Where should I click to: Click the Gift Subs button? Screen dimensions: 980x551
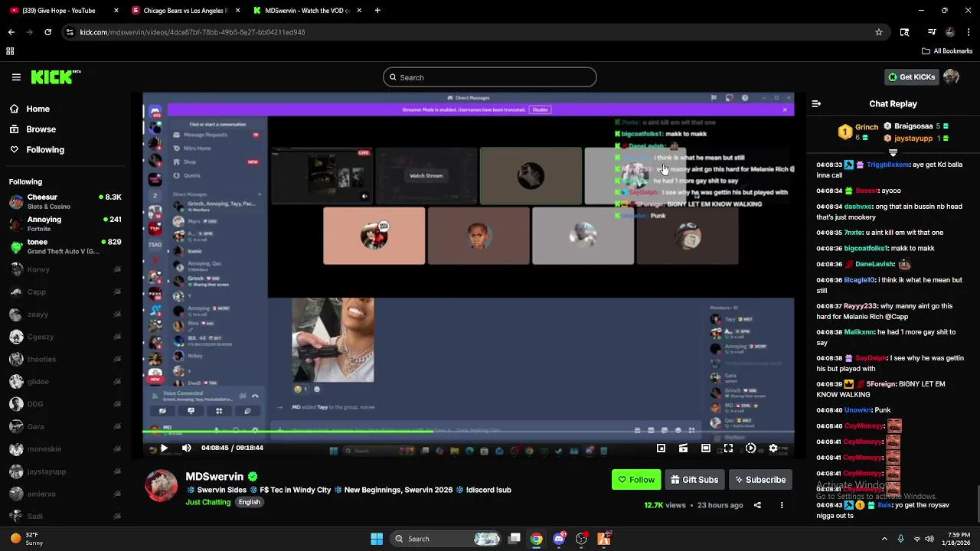[694, 480]
